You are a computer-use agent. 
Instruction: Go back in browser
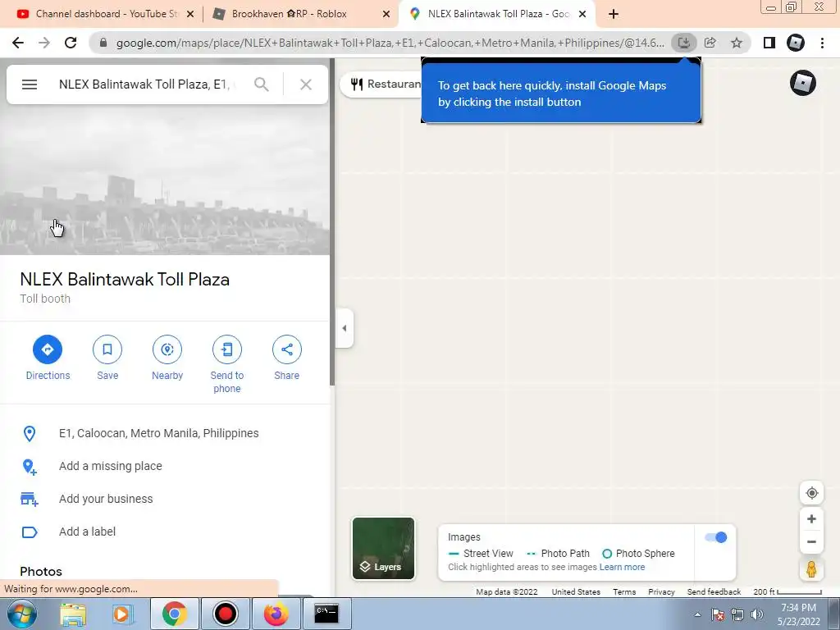[x=18, y=43]
